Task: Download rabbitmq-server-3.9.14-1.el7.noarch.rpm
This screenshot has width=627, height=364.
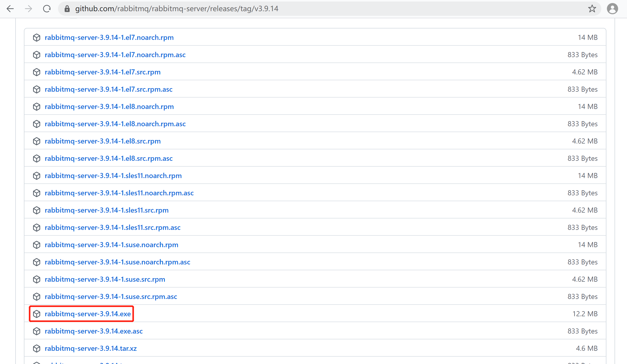Action: [x=109, y=38]
